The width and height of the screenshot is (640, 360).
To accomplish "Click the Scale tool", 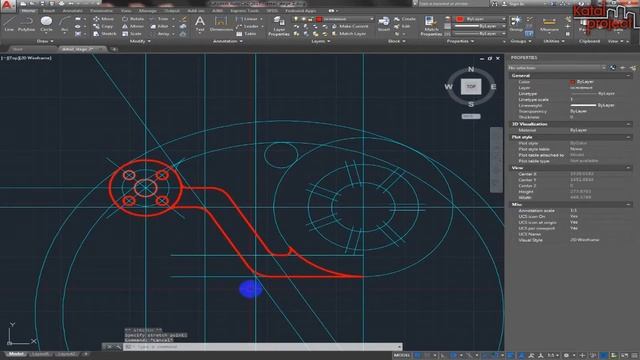I will click(132, 33).
